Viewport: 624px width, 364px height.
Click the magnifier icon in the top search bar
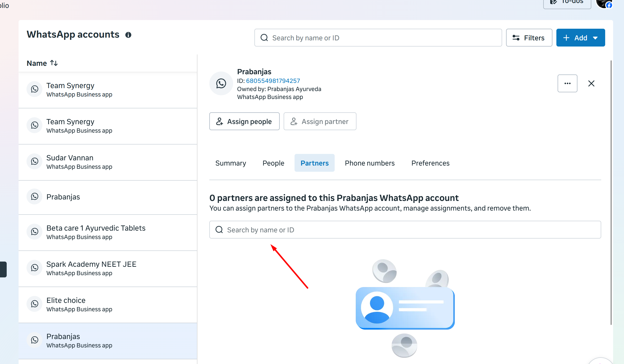point(264,38)
